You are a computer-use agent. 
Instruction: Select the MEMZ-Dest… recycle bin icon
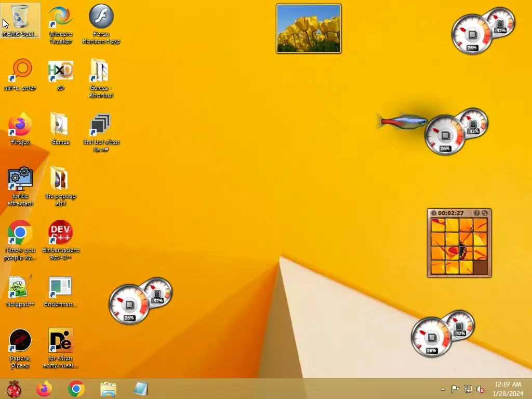click(x=20, y=20)
